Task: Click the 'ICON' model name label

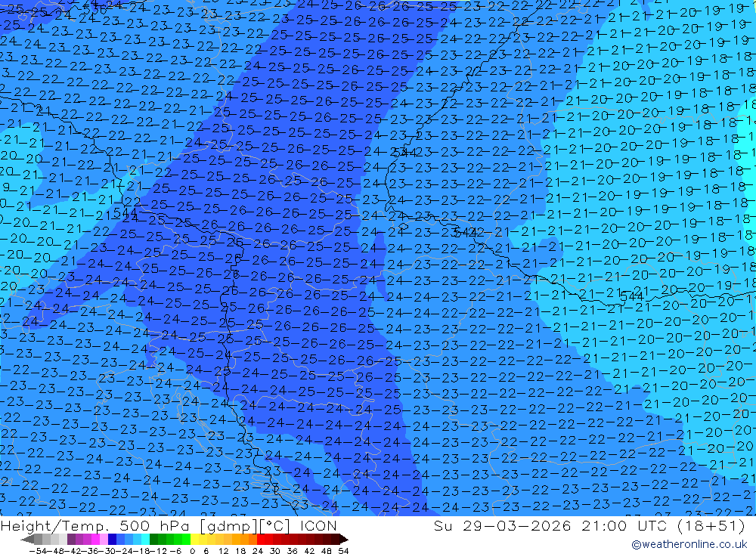Action: (x=318, y=525)
